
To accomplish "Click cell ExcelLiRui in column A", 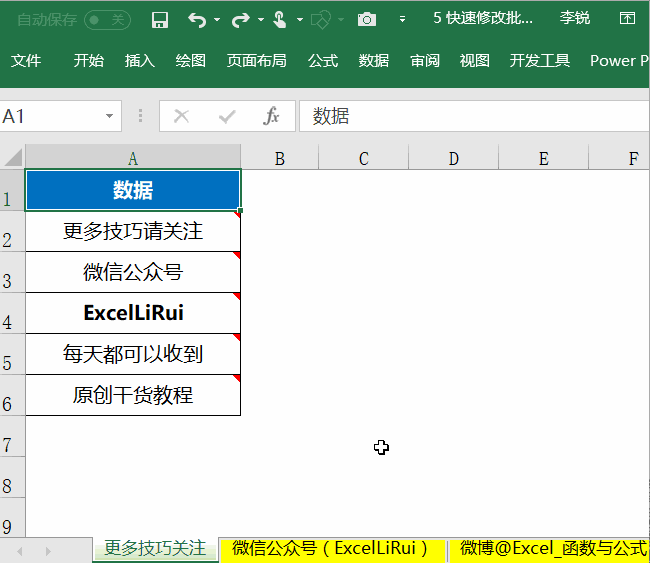I will [133, 313].
